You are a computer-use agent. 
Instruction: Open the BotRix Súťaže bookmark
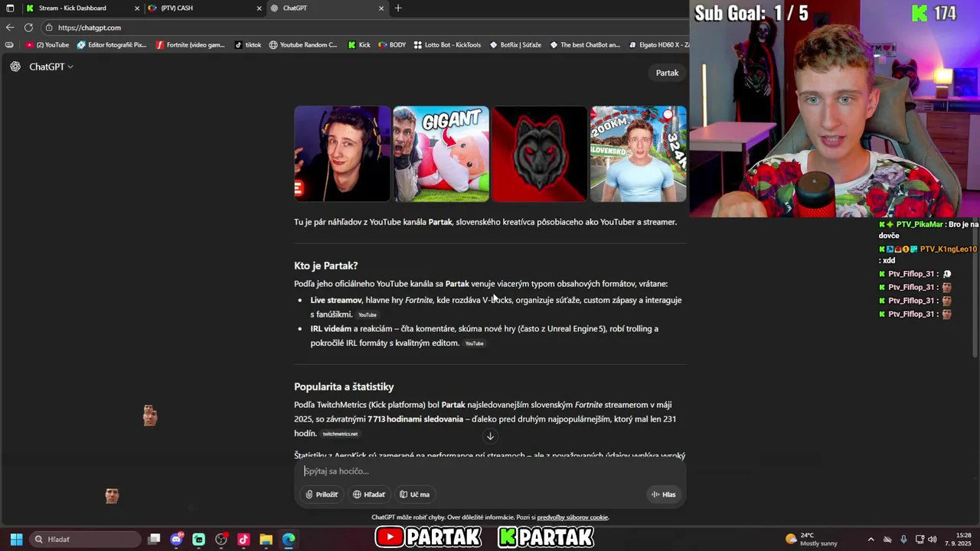[515, 45]
